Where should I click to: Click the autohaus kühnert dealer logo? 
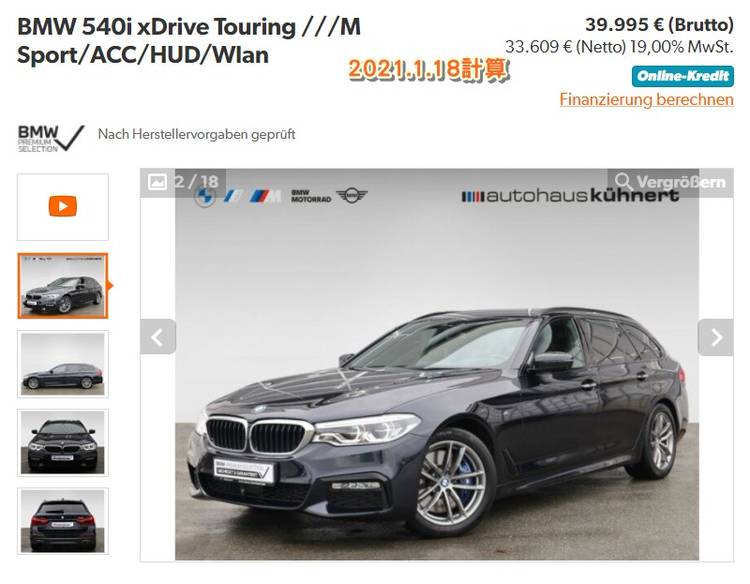tap(570, 195)
